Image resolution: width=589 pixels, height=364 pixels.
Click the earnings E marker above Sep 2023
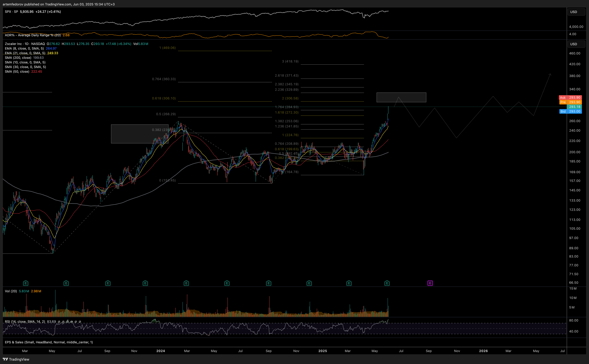coord(108,283)
